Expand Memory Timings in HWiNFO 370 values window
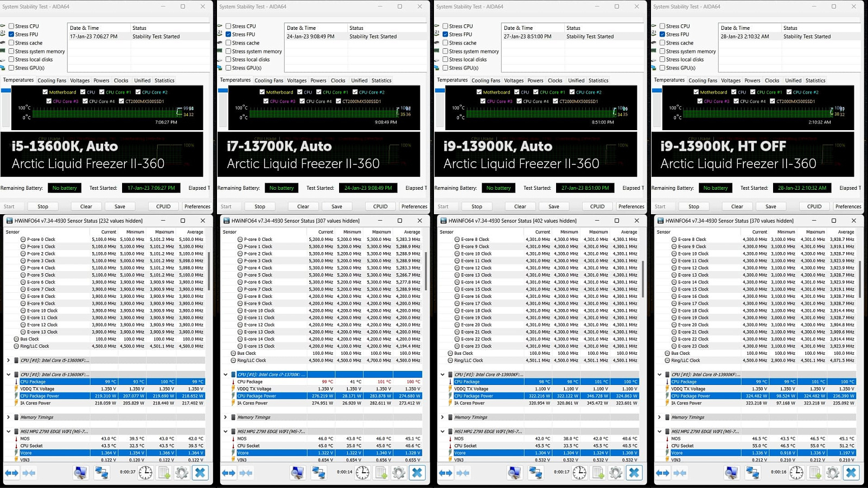 659,417
